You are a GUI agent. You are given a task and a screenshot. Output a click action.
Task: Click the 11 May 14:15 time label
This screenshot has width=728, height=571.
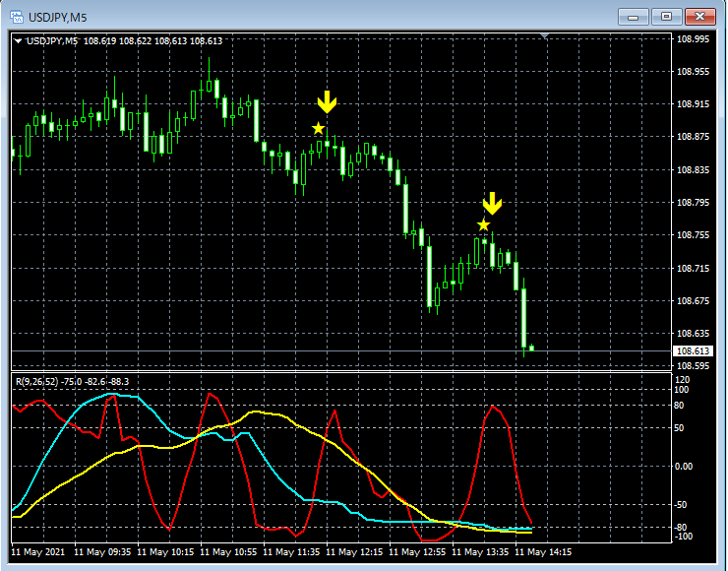544,552
